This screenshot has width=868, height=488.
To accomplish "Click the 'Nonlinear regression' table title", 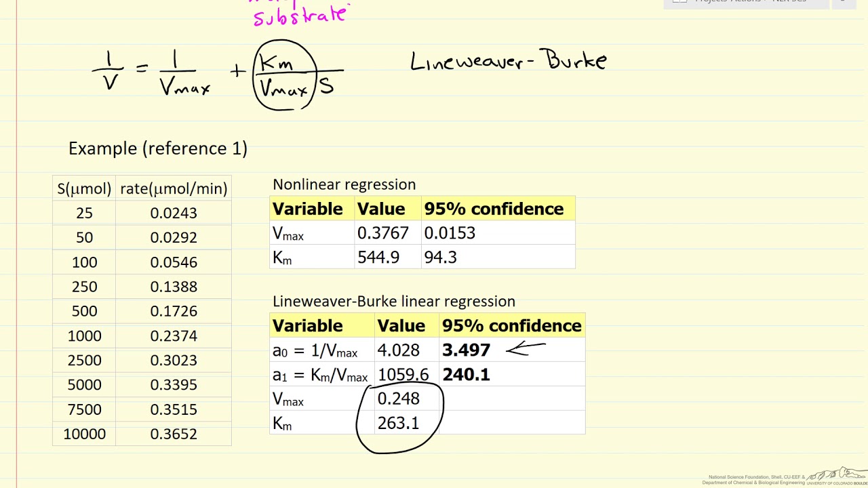I will click(x=344, y=185).
